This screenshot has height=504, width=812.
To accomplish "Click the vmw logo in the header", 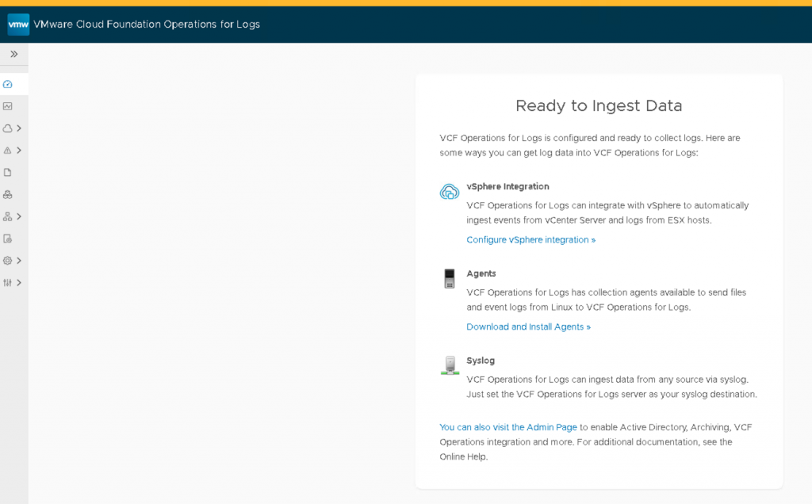I will tap(18, 25).
